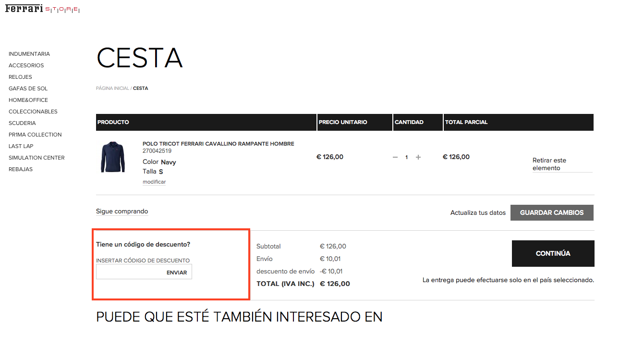This screenshot has height=348, width=644.
Task: Click the minus icon to decrease quantity
Action: [395, 157]
